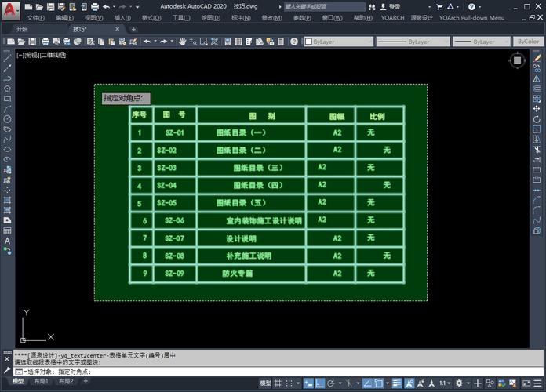Click the 登录 sign-in button
Image resolution: width=546 pixels, height=392 pixels.
click(x=391, y=6)
